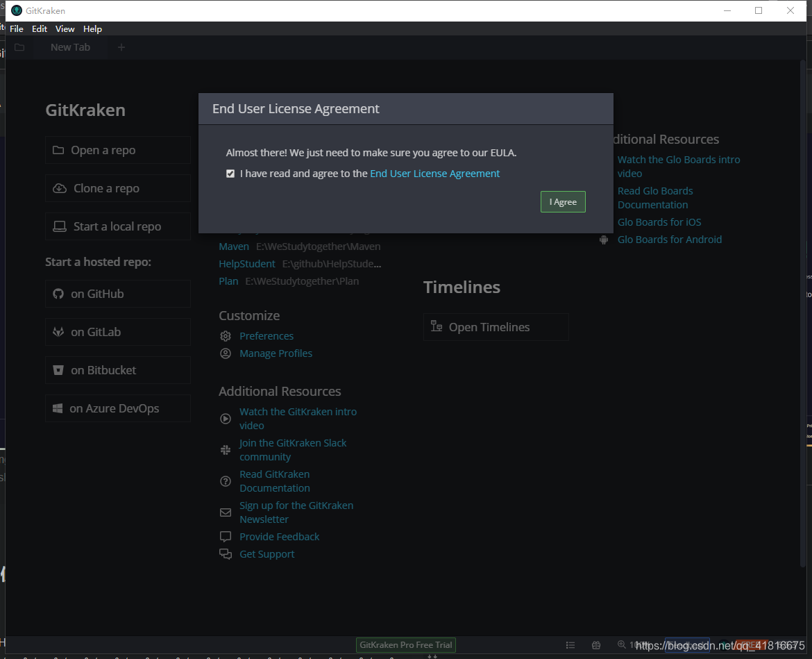Click the gift icon in status bar
Image resolution: width=812 pixels, height=659 pixels.
[596, 645]
